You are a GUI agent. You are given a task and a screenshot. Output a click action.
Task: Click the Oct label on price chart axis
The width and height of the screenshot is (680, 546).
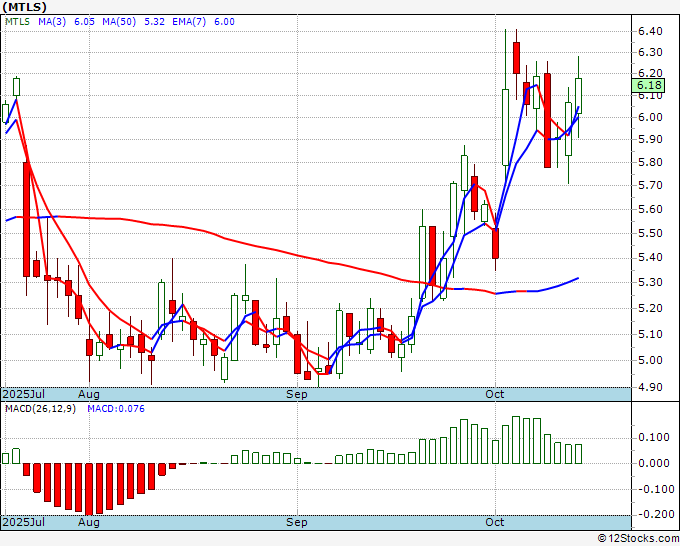[495, 394]
